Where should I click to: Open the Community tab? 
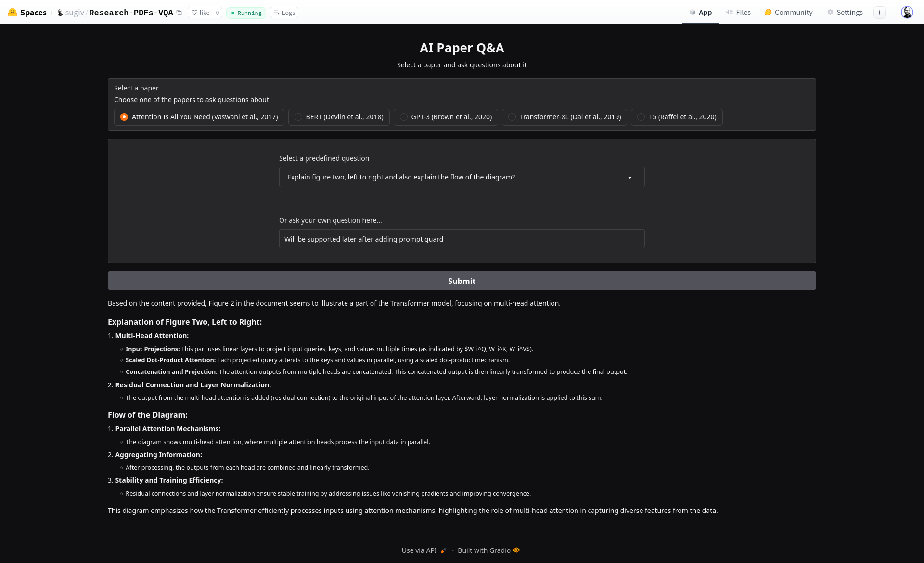(788, 13)
